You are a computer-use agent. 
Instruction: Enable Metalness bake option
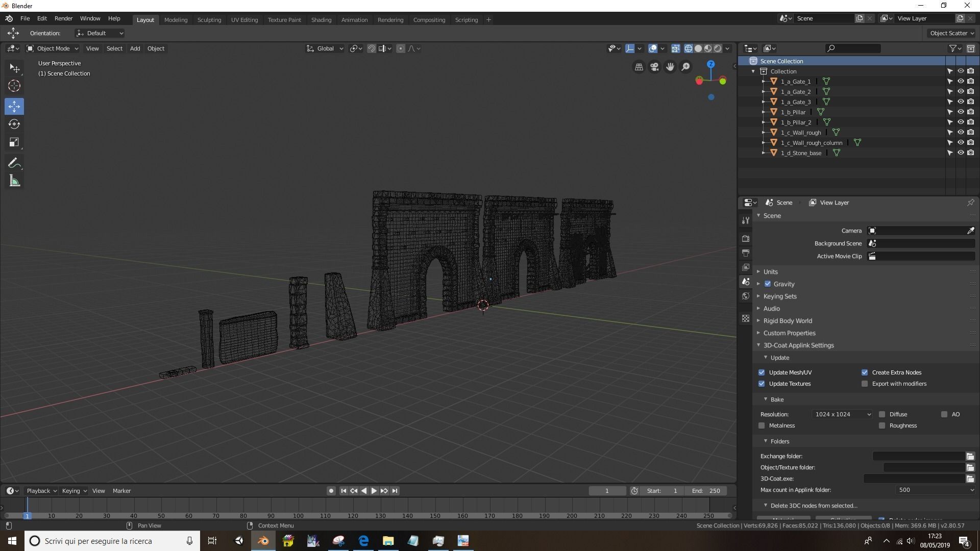[x=762, y=425]
